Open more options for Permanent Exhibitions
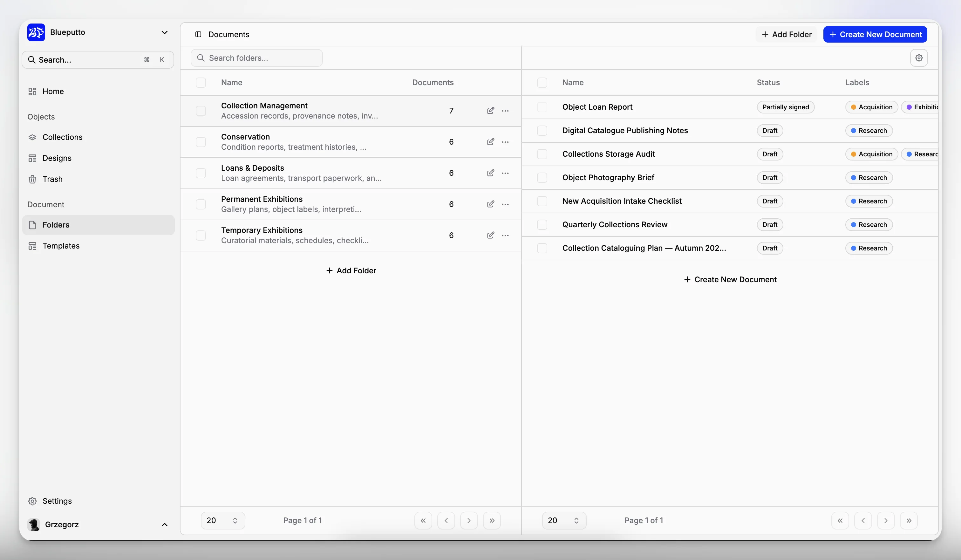Viewport: 961px width, 560px height. pyautogui.click(x=505, y=204)
